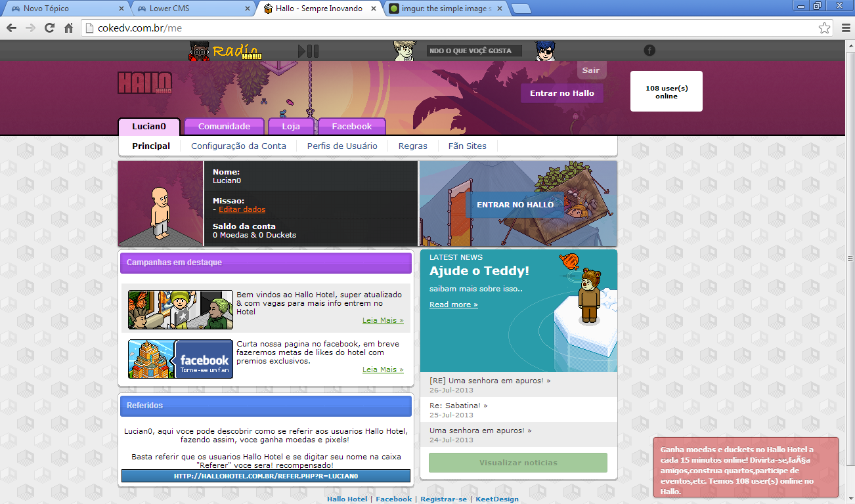Open Leia Mais for facebook campaign
This screenshot has width=855, height=504.
coord(383,369)
